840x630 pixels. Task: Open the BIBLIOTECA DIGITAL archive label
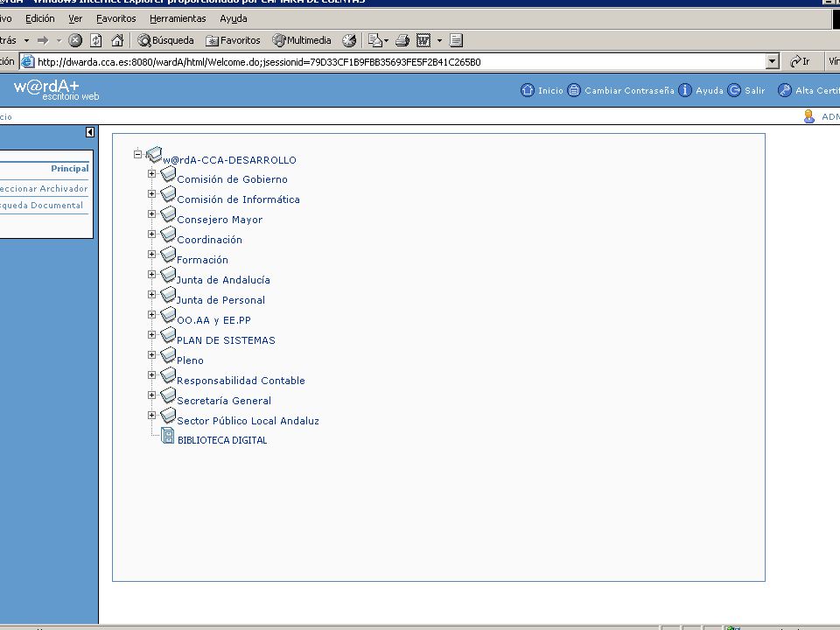click(x=222, y=440)
